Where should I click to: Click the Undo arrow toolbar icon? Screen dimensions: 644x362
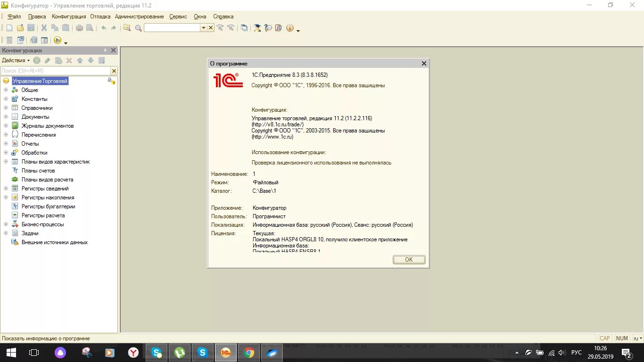pyautogui.click(x=104, y=28)
